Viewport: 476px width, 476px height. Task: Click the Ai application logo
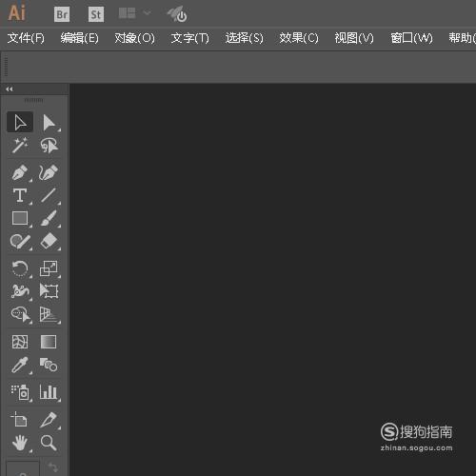(16, 13)
